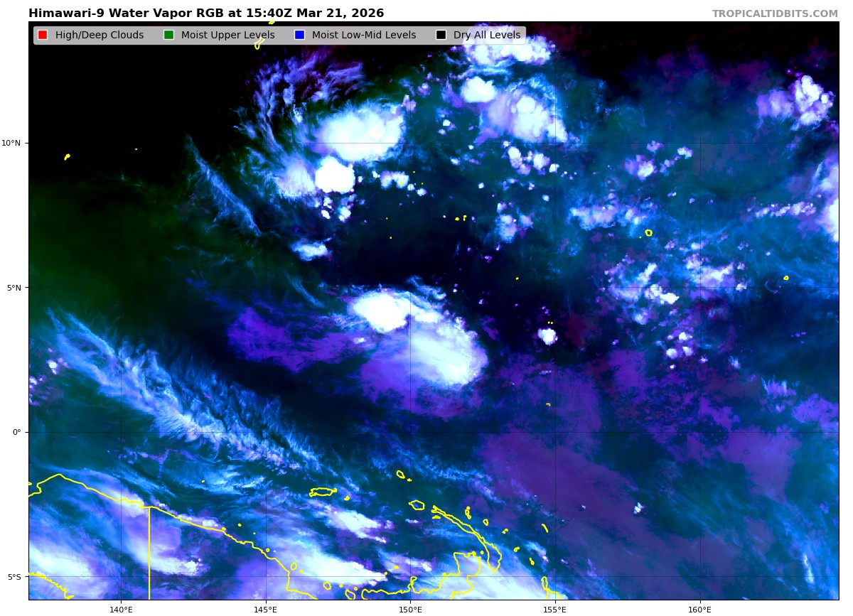Select the 140°E longitude axis label

tap(121, 610)
